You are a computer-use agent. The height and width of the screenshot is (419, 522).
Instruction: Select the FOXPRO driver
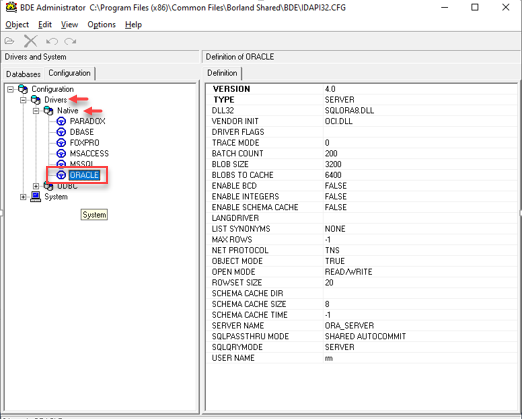click(x=84, y=143)
